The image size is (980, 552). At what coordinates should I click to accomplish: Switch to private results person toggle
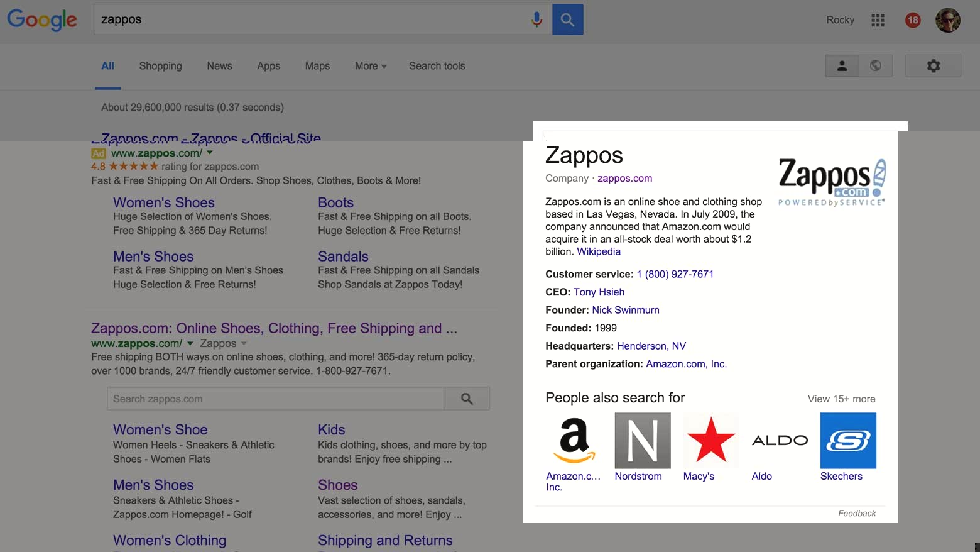[842, 66]
